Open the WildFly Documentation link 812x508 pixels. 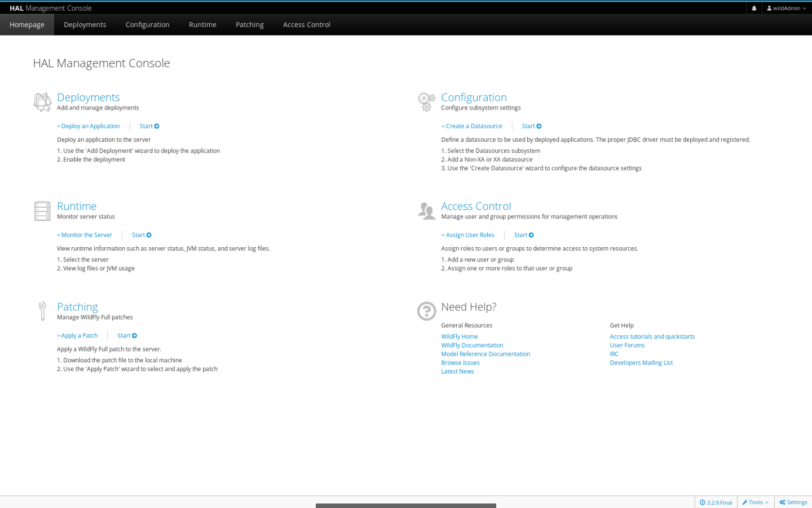pyautogui.click(x=472, y=345)
